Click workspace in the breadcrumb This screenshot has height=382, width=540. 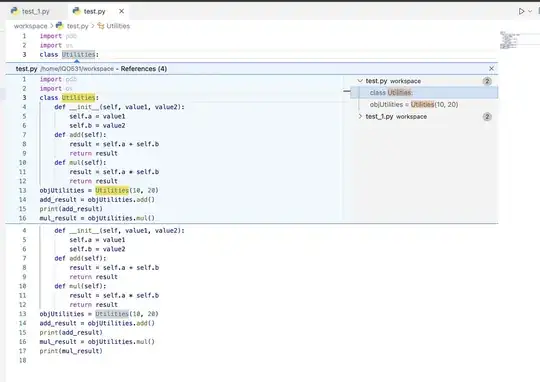click(x=30, y=26)
